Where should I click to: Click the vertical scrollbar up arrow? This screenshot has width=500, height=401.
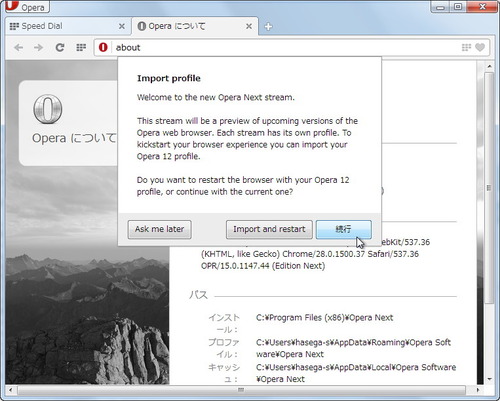click(x=489, y=67)
